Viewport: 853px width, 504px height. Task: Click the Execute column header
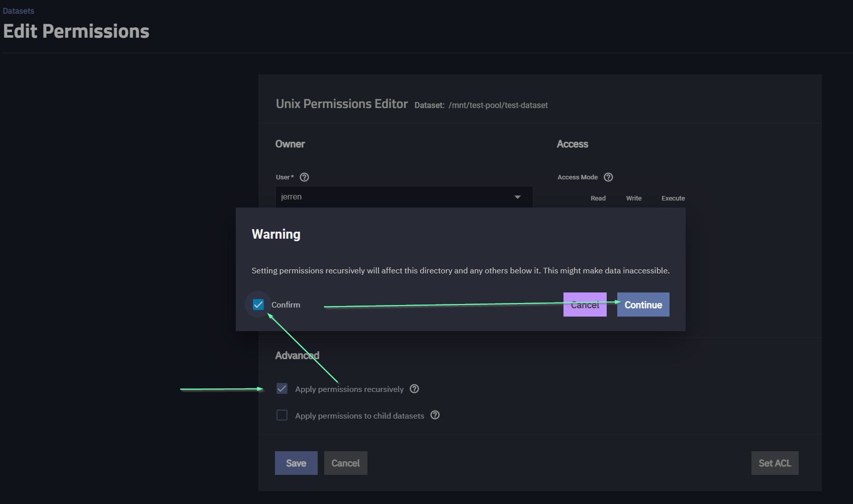(x=673, y=198)
